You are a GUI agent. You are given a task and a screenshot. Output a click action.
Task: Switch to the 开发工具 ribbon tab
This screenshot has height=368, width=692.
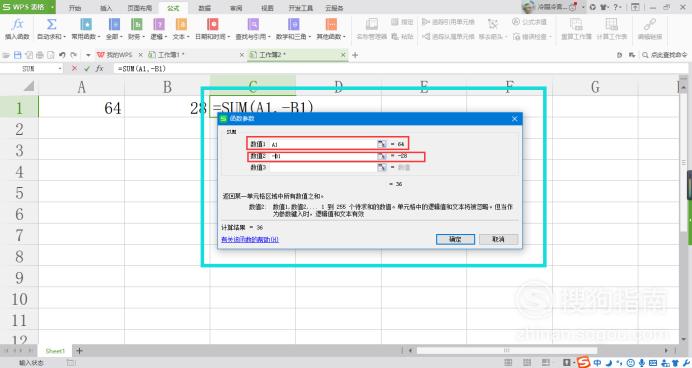pyautogui.click(x=301, y=8)
